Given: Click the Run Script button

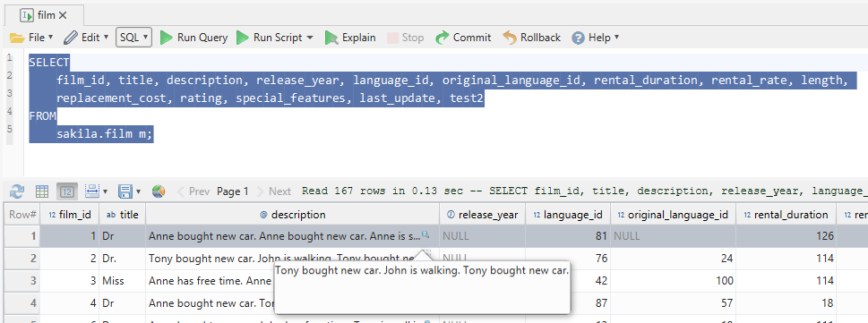Looking at the screenshot, I should click(270, 38).
